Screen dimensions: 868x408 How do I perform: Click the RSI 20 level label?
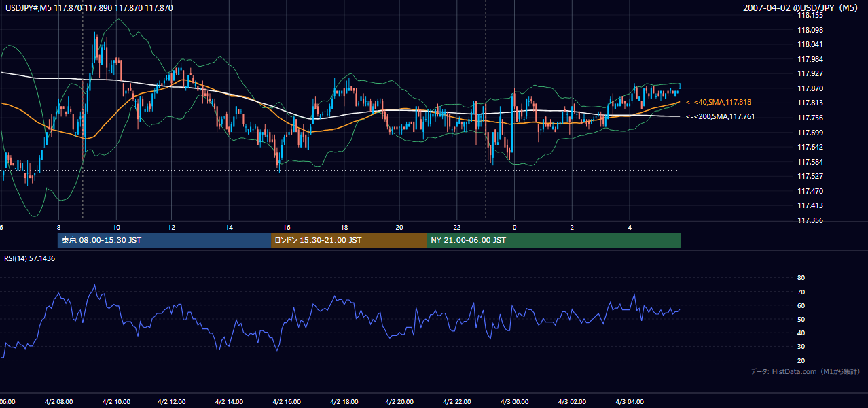pos(801,360)
